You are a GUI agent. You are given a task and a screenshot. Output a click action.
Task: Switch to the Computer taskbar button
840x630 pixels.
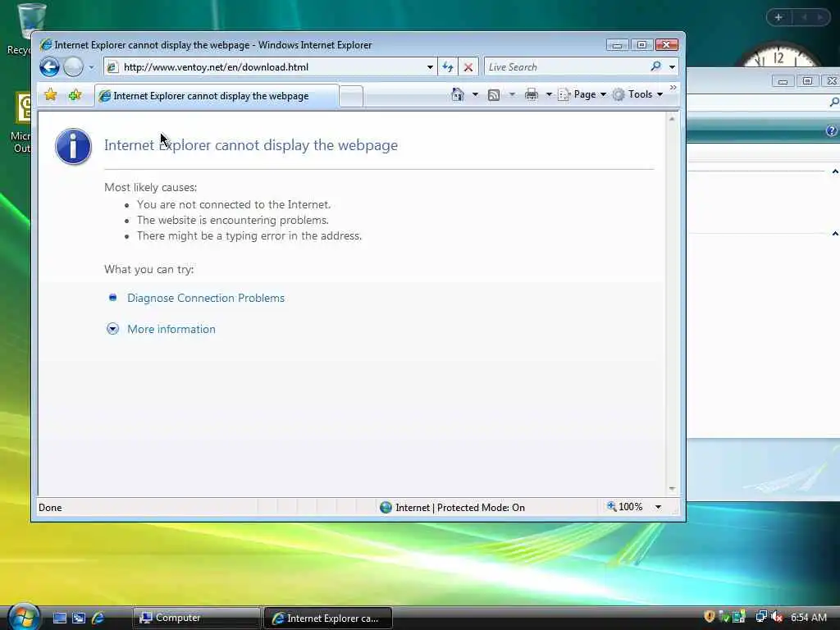tap(196, 618)
